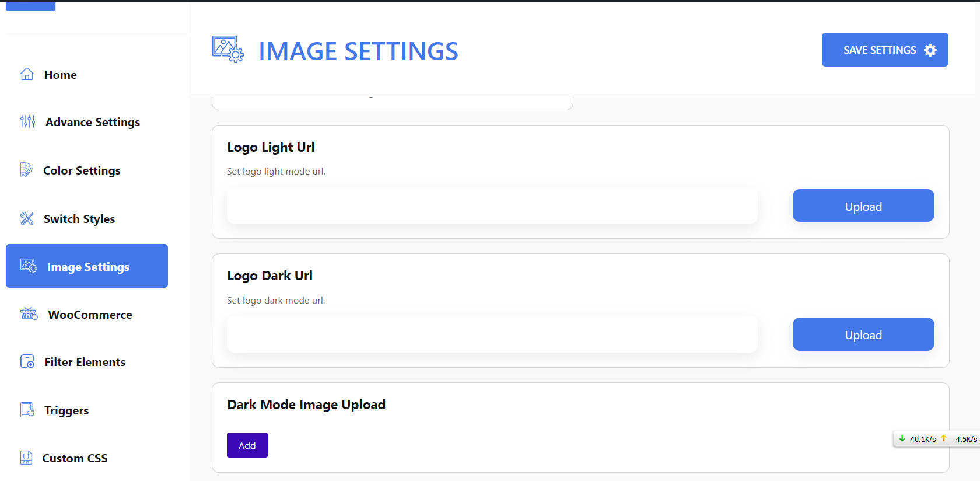
Task: Go to the WooCommerce settings page
Action: [90, 315]
